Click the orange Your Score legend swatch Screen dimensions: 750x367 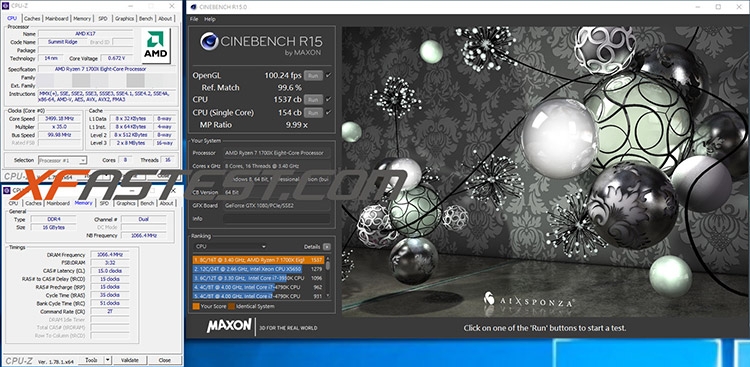(x=196, y=306)
